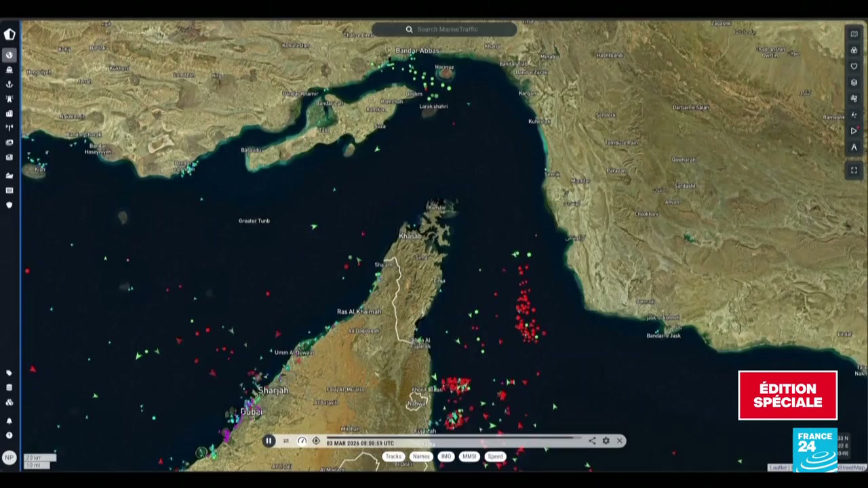Open the NP user profile avatar

tap(9, 457)
